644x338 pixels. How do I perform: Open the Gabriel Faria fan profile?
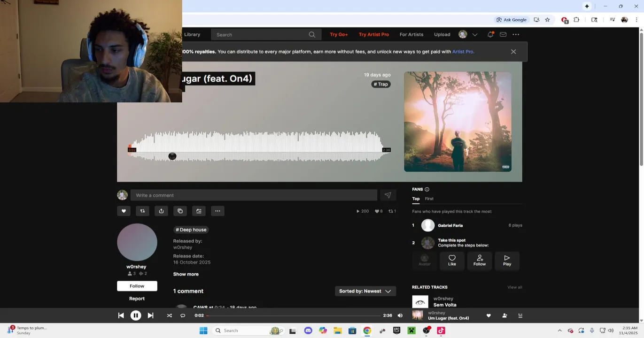(x=450, y=225)
